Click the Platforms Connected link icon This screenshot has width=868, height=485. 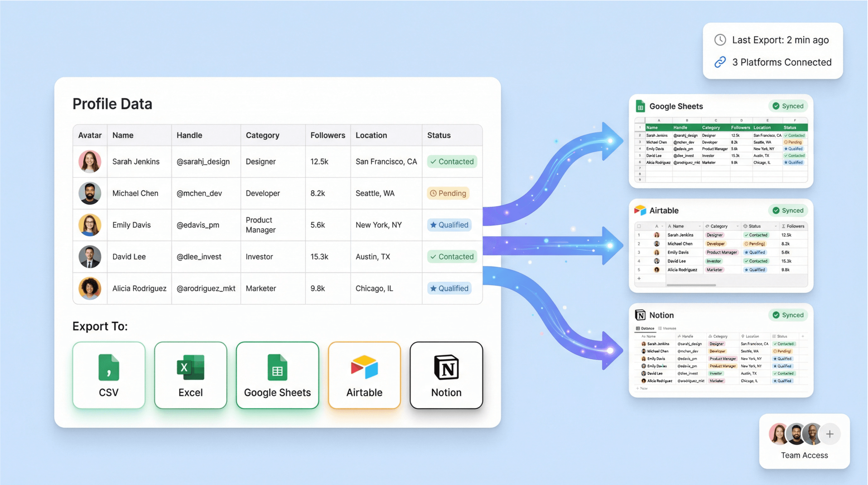click(720, 62)
